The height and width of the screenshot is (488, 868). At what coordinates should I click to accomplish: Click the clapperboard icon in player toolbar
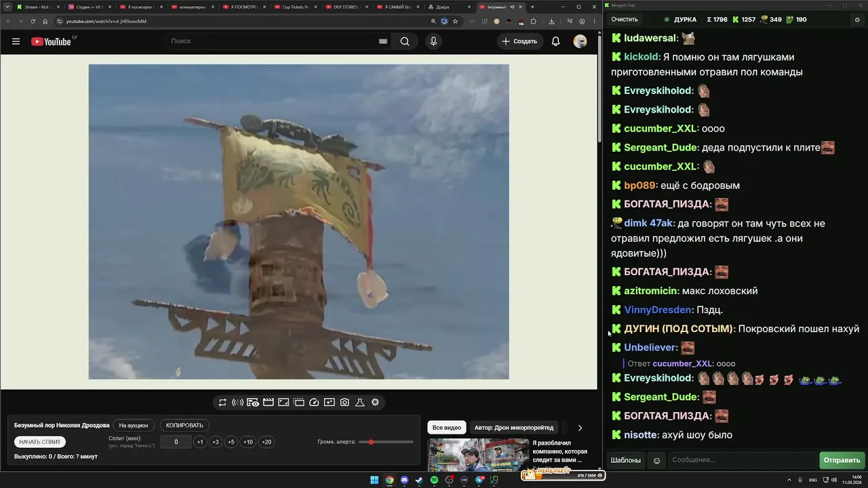(268, 403)
